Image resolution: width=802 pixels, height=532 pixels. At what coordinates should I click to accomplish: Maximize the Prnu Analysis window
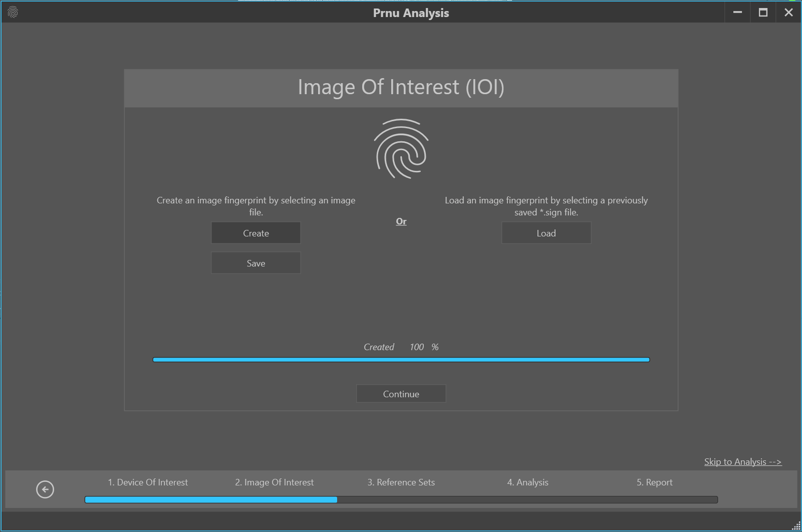(763, 13)
